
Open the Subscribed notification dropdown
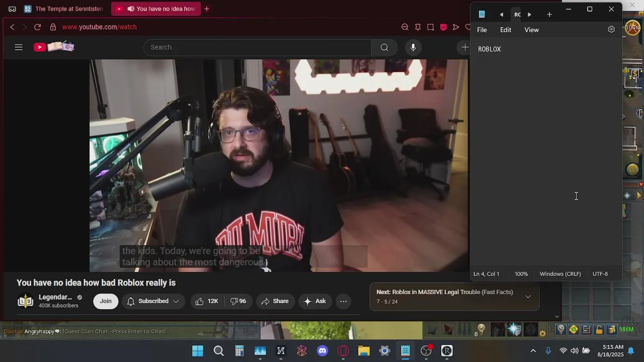point(152,301)
